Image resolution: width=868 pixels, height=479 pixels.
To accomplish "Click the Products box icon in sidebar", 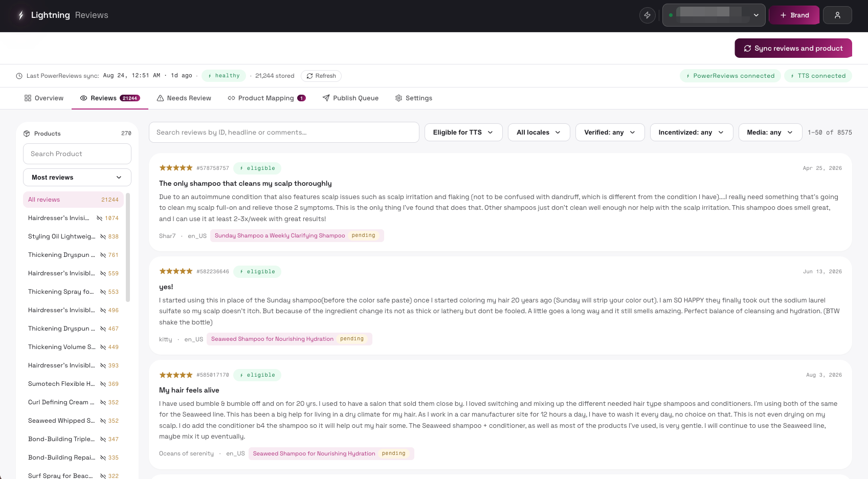I will (27, 134).
